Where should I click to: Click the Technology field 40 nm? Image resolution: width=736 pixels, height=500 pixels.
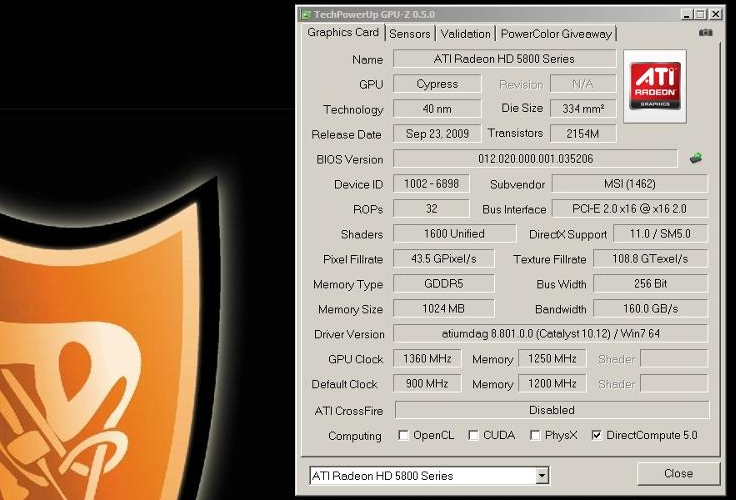click(x=437, y=108)
